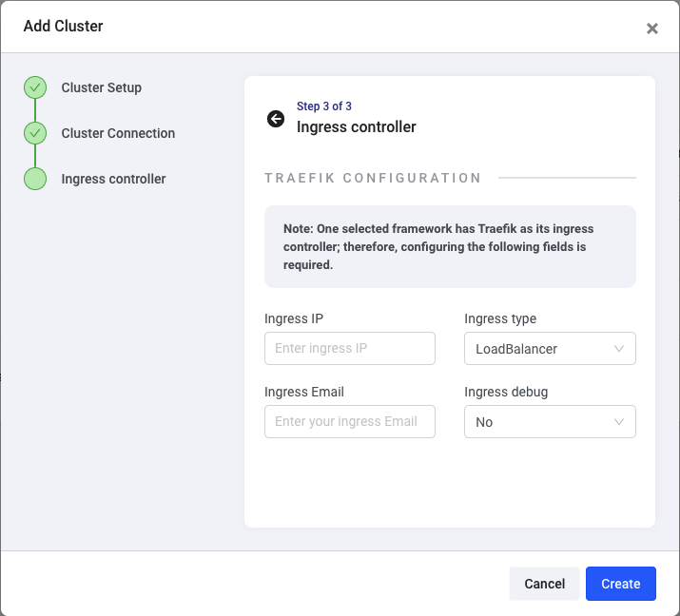Select the Ingress controller step label in sidebar

pyautogui.click(x=113, y=179)
